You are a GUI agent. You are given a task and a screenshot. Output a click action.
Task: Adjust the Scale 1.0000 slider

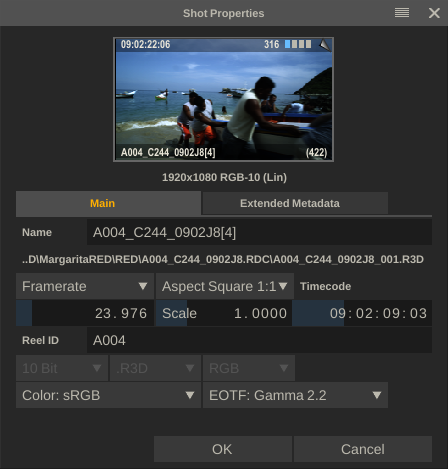tap(224, 313)
